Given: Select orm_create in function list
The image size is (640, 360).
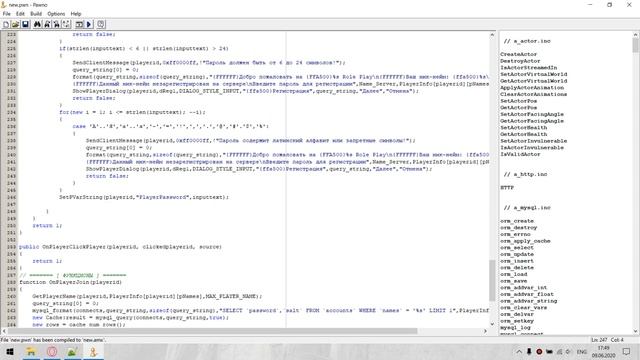Looking at the screenshot, I should 517,221.
